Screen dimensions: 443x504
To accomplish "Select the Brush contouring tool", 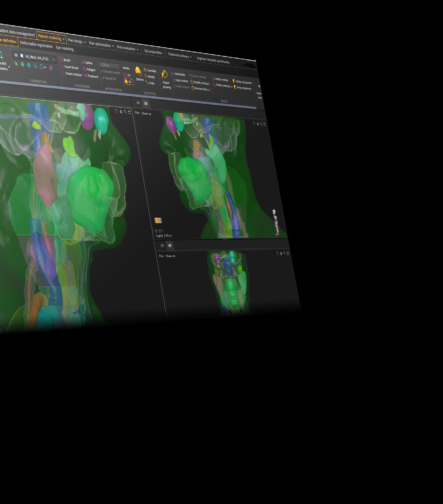I will click(65, 60).
